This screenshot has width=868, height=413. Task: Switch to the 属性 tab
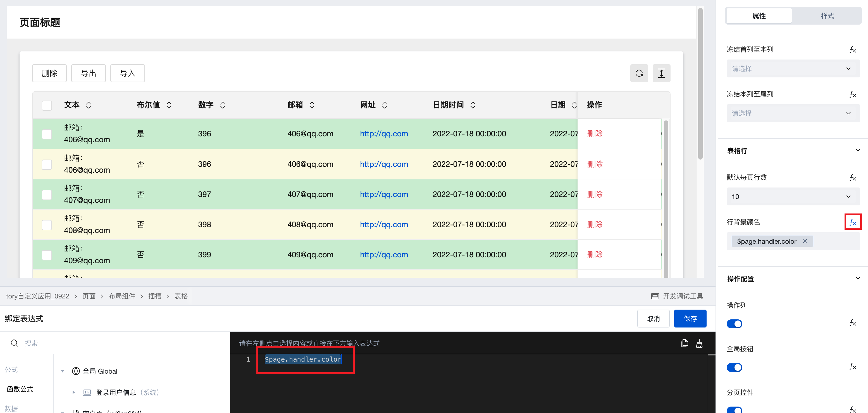(x=759, y=16)
